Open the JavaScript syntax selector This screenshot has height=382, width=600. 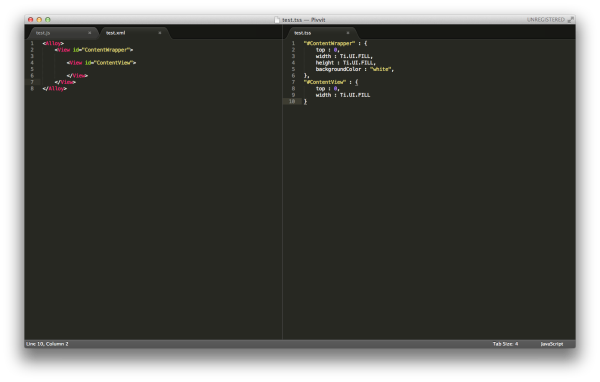(551, 344)
